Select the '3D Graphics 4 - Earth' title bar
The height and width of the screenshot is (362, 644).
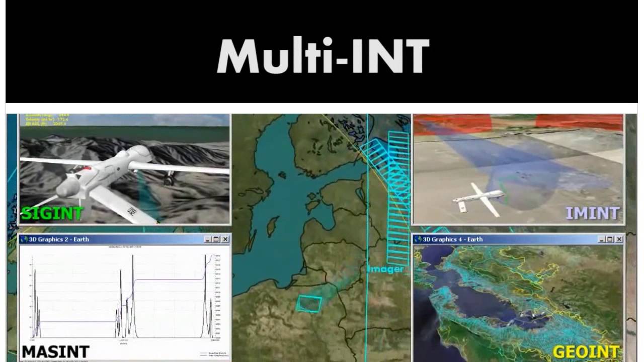tap(519, 239)
